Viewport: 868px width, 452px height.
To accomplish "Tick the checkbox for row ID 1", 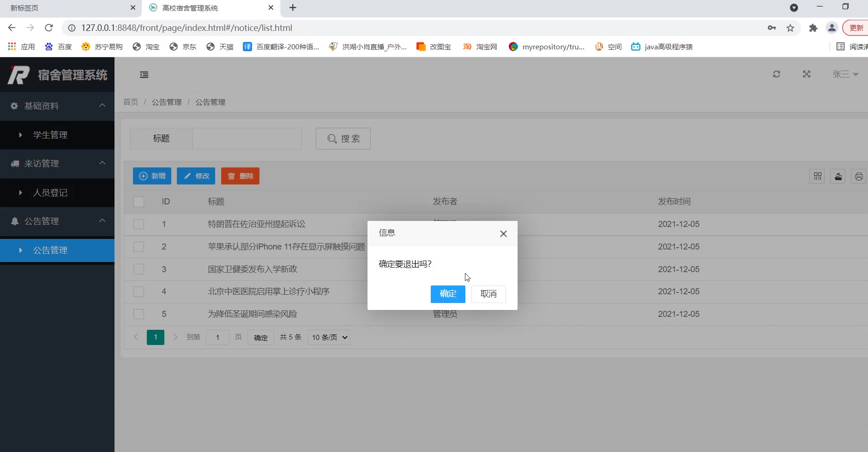I will point(139,224).
